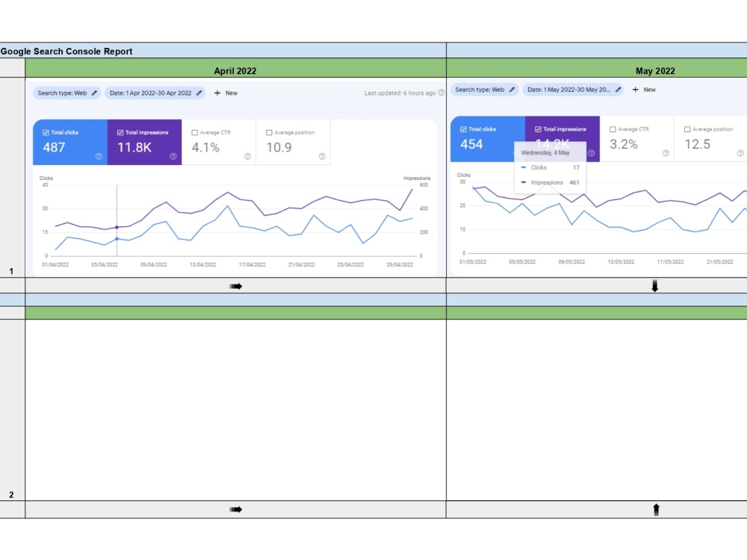Select Google Search Console Report title cell

coord(223,51)
